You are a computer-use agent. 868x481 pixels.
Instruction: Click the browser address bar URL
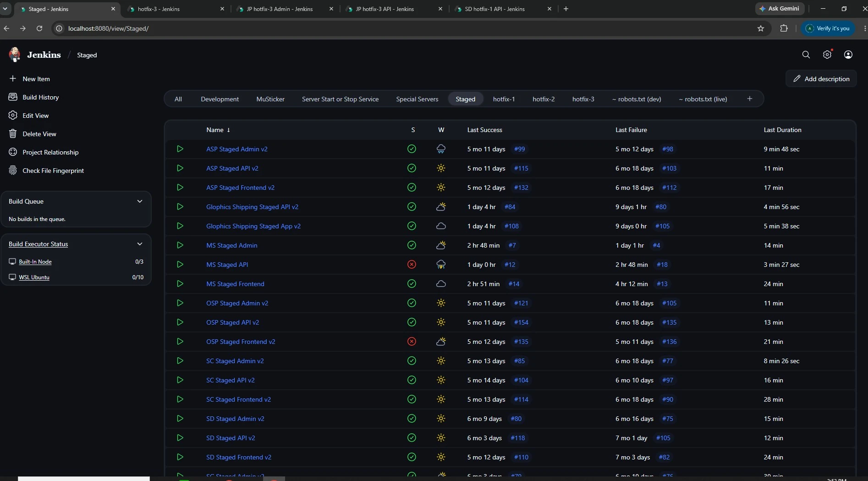108,28
